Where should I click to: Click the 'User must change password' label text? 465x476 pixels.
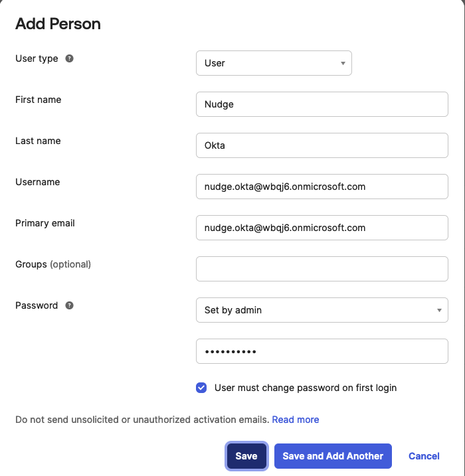(305, 388)
